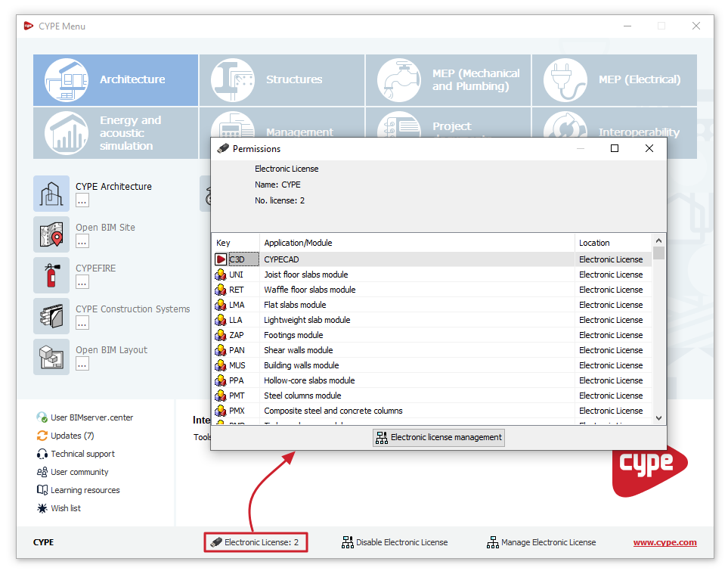Click the ZAP module key icon

[x=221, y=335]
